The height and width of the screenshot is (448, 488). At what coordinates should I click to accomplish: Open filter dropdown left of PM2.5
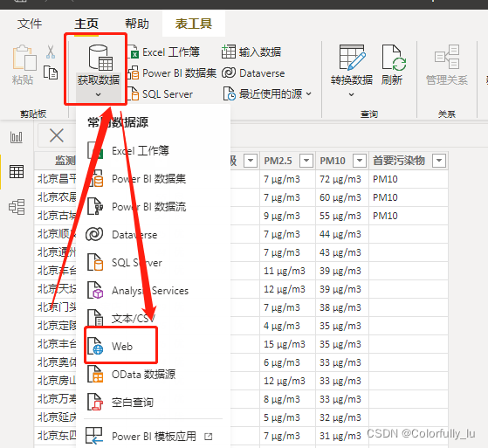251,161
